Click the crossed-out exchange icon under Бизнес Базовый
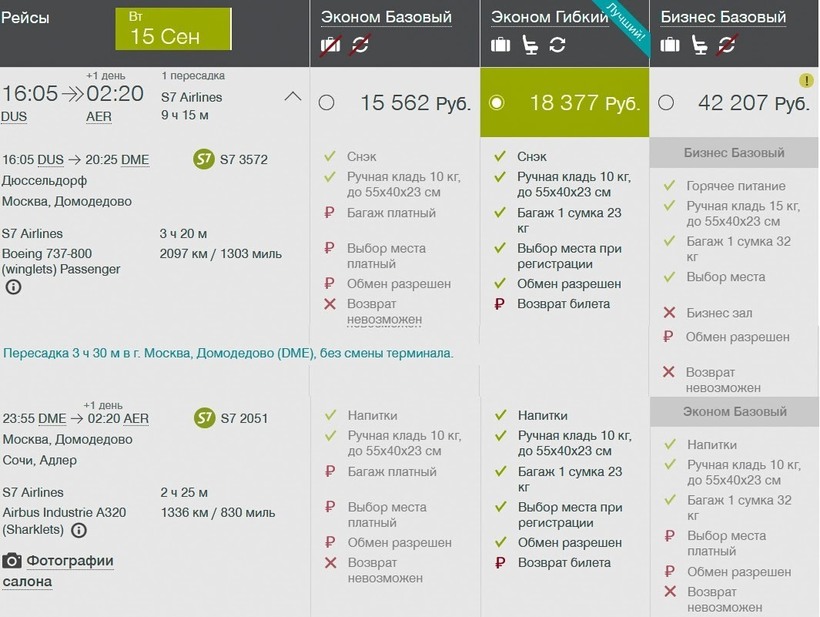This screenshot has height=617, width=820. click(727, 44)
